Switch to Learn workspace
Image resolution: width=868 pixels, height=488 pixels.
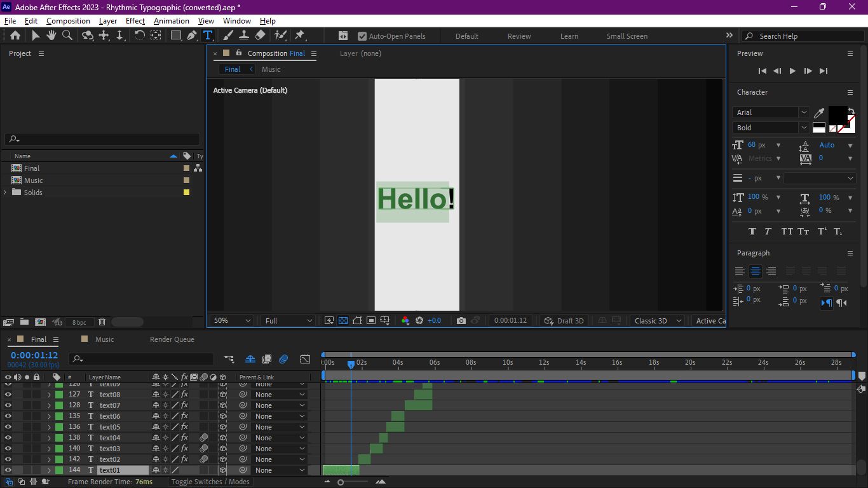coord(569,36)
